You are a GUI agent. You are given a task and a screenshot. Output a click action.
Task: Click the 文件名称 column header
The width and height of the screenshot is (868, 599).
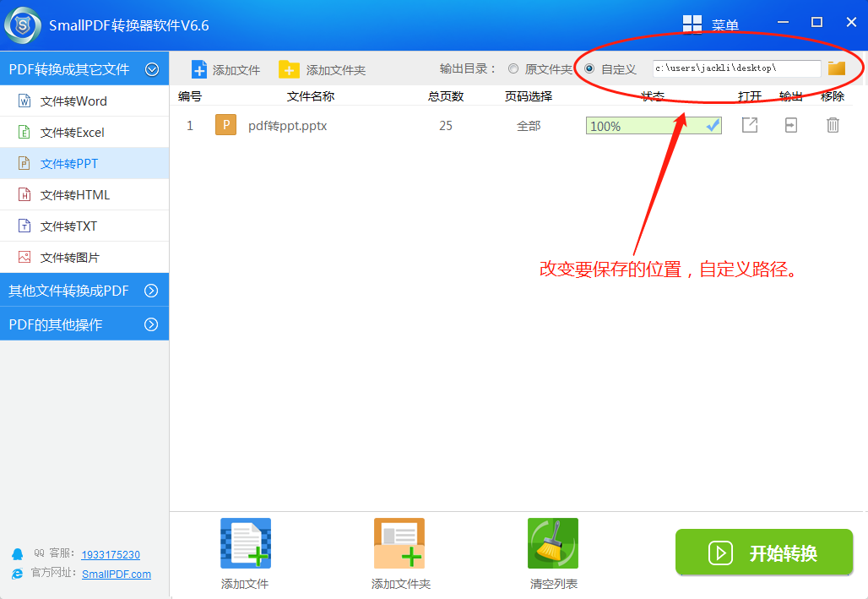311,96
